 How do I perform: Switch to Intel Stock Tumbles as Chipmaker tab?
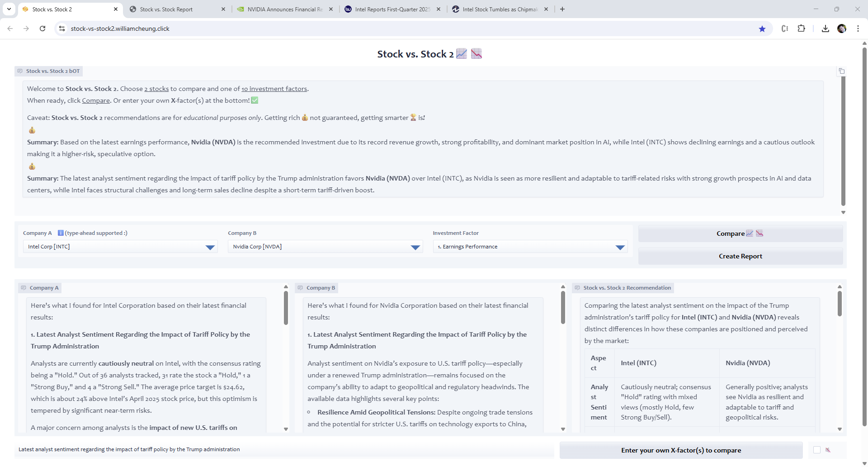click(500, 9)
